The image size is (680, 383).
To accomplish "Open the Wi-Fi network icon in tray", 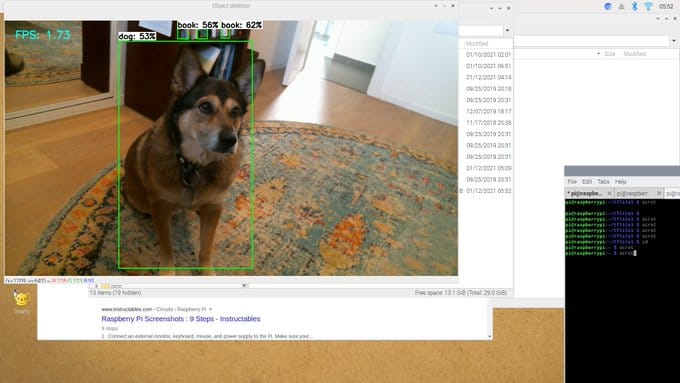I will pyautogui.click(x=648, y=6).
